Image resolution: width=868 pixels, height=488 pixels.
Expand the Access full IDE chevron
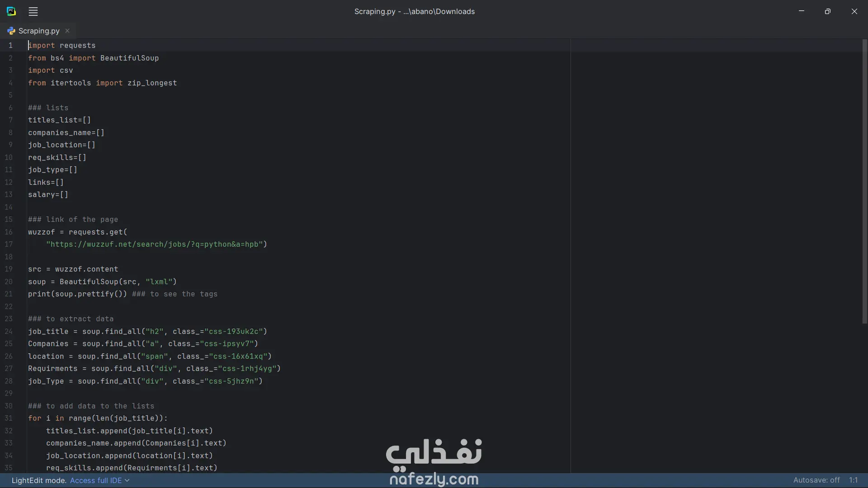[127, 480]
